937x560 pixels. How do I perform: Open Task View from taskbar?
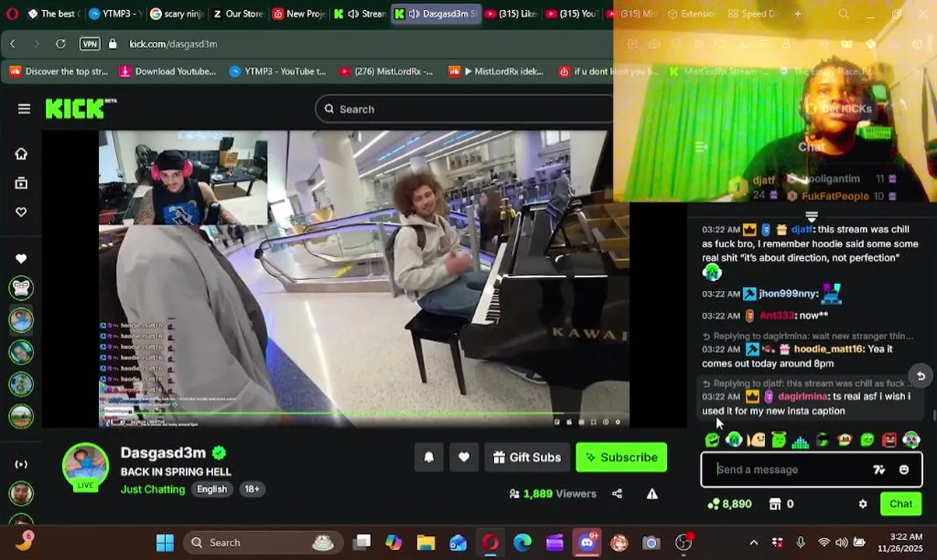[362, 543]
